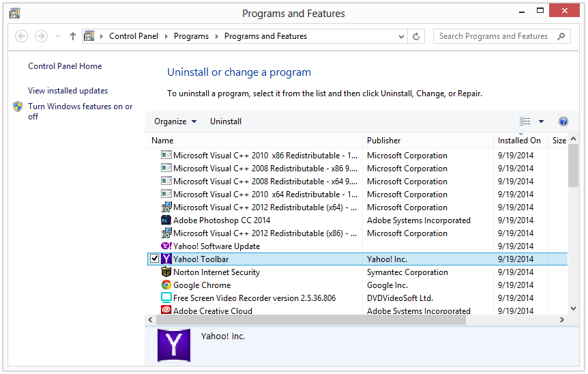Viewport: 588px width, 374px height.
Task: Select Yahoo! Software Update name
Action: (x=216, y=246)
